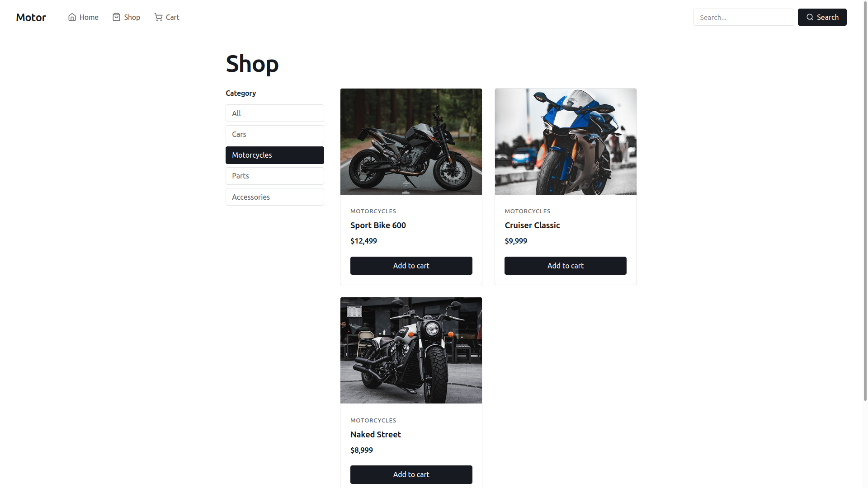Click the magnifier icon in Search button
Screen dimensions: 868x488
click(810, 17)
